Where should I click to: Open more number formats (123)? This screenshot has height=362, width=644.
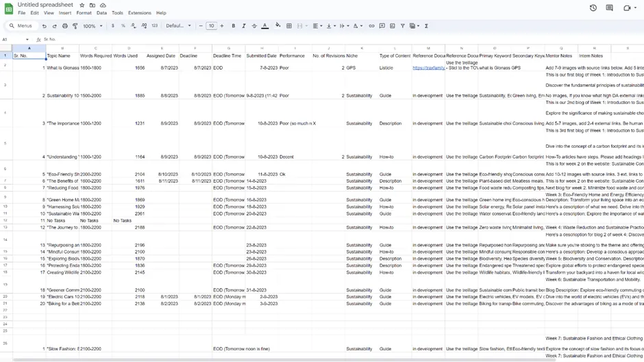154,26
